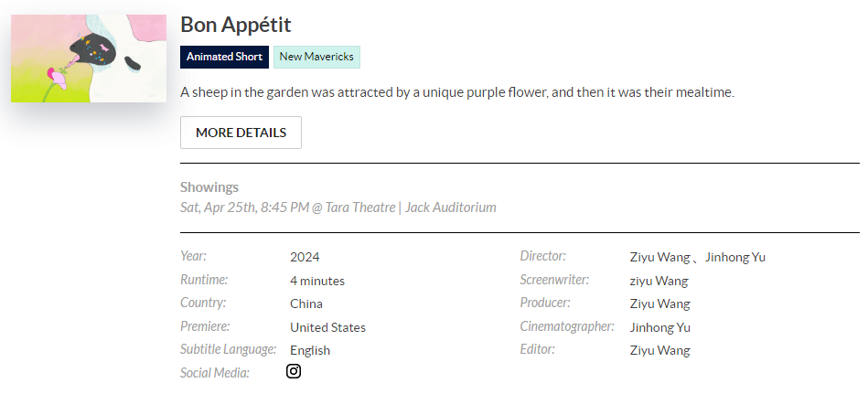Click Ziyu Wang in the Director row
The width and height of the screenshot is (868, 394).
[659, 257]
